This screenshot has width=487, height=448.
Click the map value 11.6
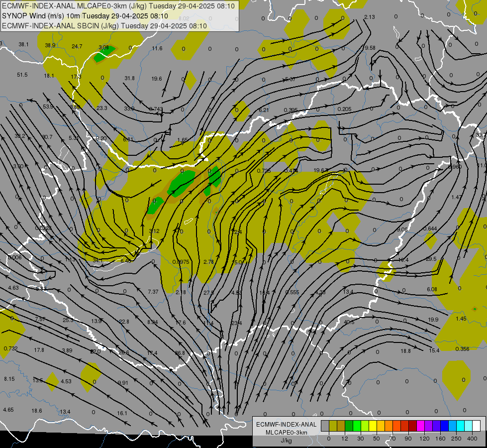coord(157,48)
